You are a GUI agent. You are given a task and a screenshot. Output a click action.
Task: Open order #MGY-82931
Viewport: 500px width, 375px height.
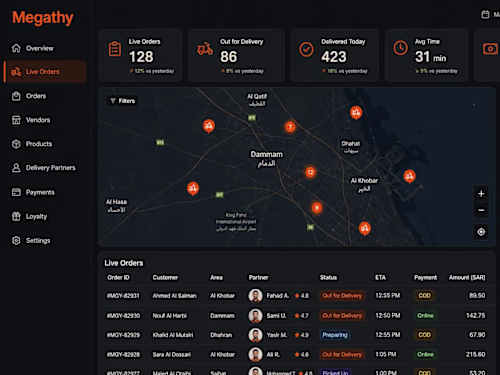123,296
